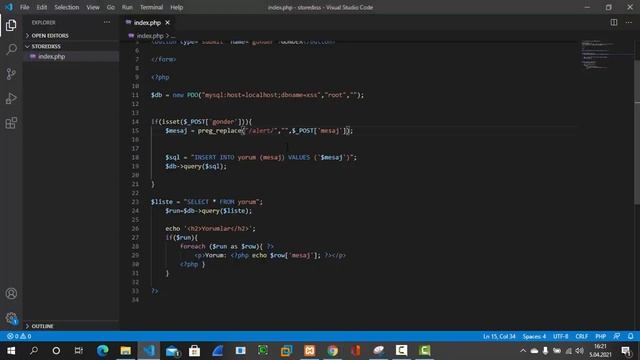Click Ln 15, Col 34 status item
Image resolution: width=640 pixels, height=360 pixels.
coord(499,336)
